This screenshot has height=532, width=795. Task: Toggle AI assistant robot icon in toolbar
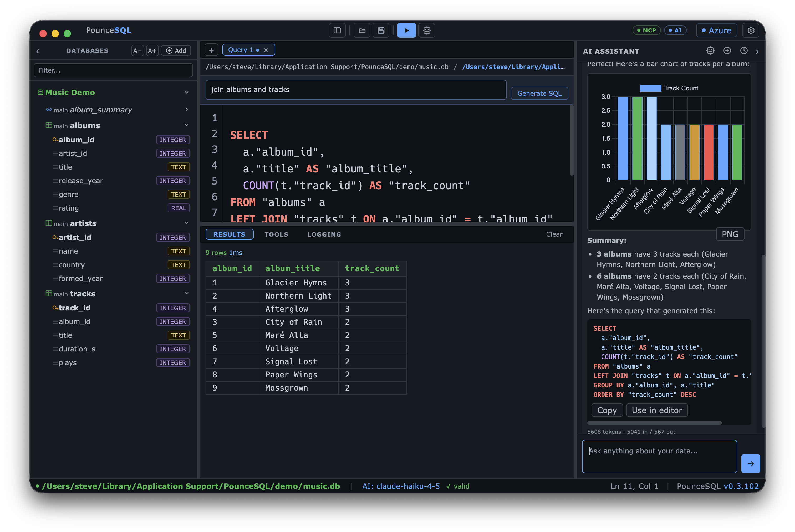pos(427,30)
